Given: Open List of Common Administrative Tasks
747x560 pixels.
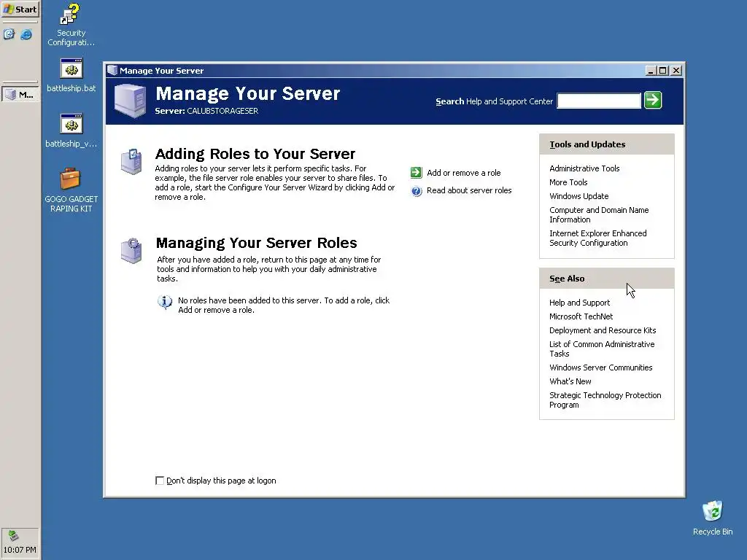Looking at the screenshot, I should tap(602, 349).
